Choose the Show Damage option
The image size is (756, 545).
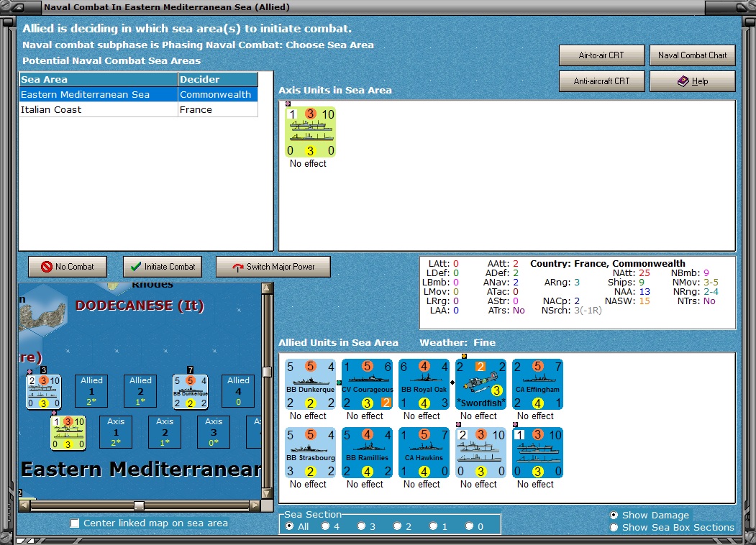(x=614, y=515)
